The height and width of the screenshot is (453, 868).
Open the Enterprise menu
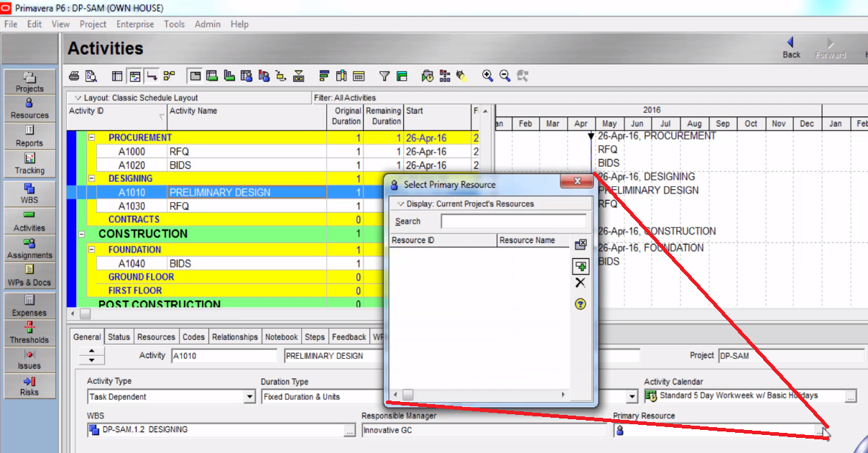[135, 24]
